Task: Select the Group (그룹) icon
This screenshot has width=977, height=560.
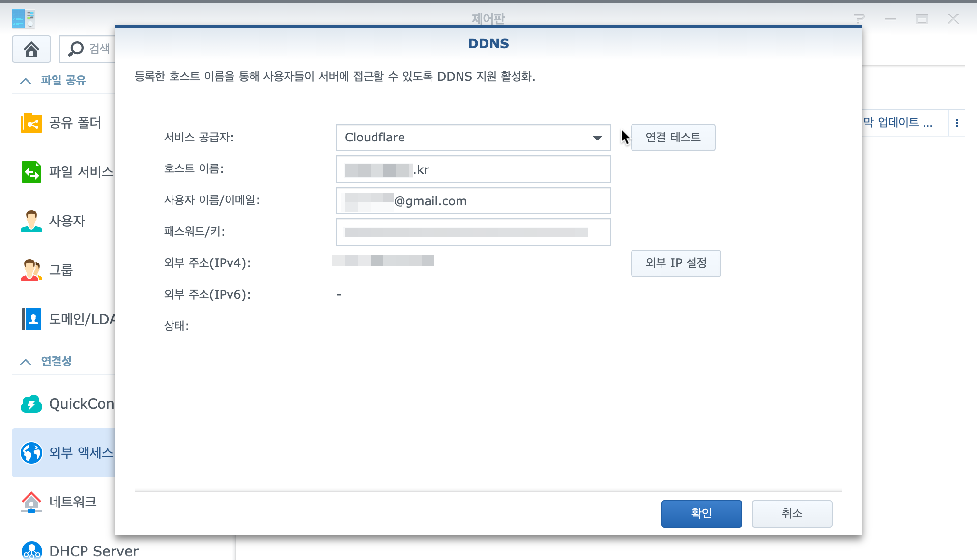Action: tap(31, 270)
